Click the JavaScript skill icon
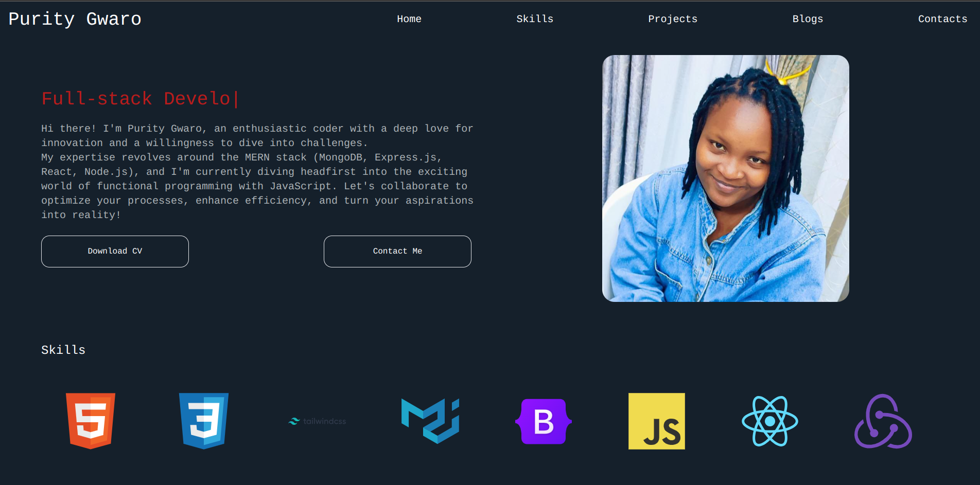This screenshot has width=980, height=485. coord(656,421)
